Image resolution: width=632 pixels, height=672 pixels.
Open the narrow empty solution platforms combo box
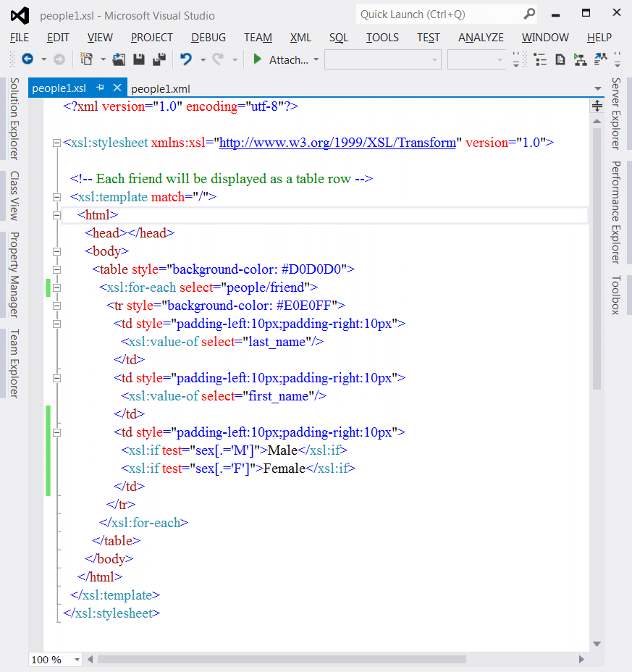[x=476, y=59]
